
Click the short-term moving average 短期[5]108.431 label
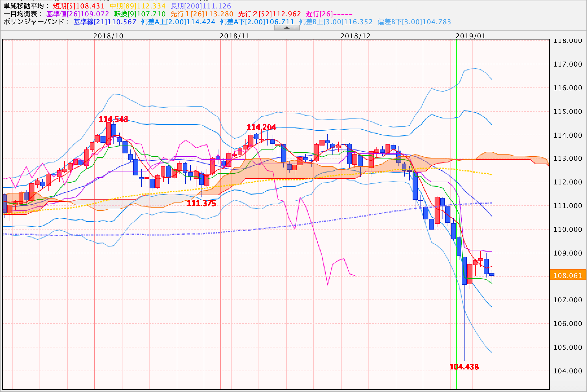pos(79,6)
